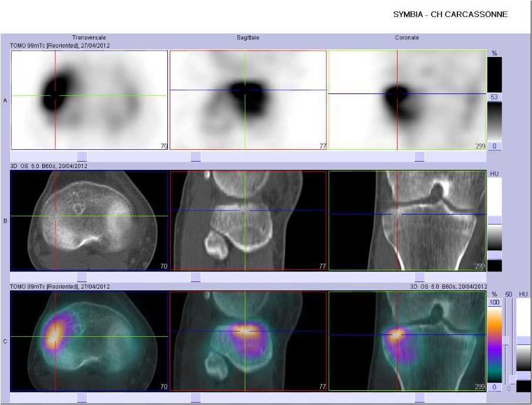This screenshot has width=532, height=405.
Task: Click the blend slider thumb under the 50 label
Action: click(x=506, y=341)
